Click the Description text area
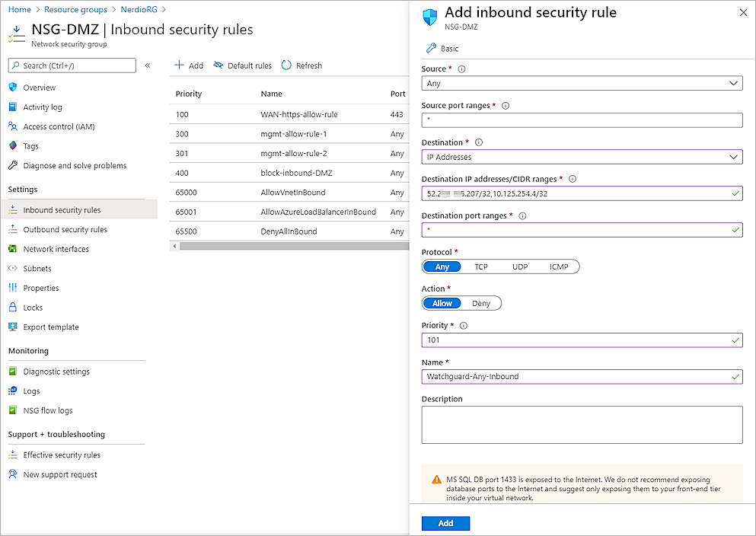This screenshot has width=756, height=536. [582, 423]
